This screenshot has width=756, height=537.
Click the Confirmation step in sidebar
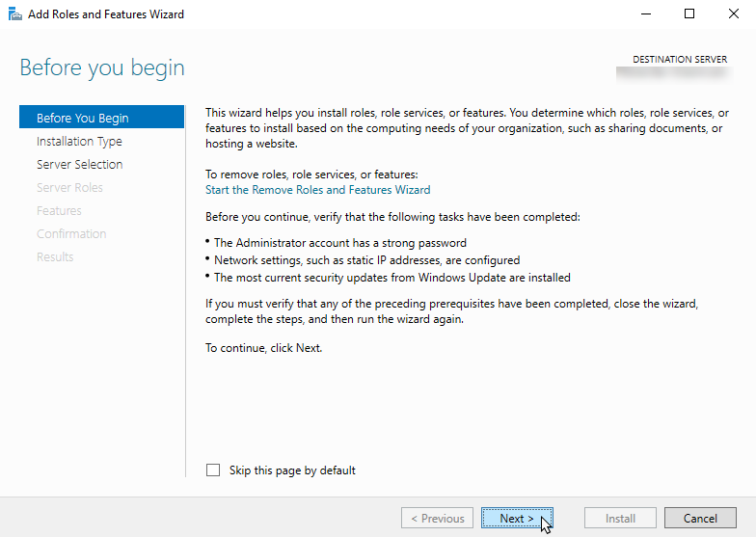pos(71,234)
